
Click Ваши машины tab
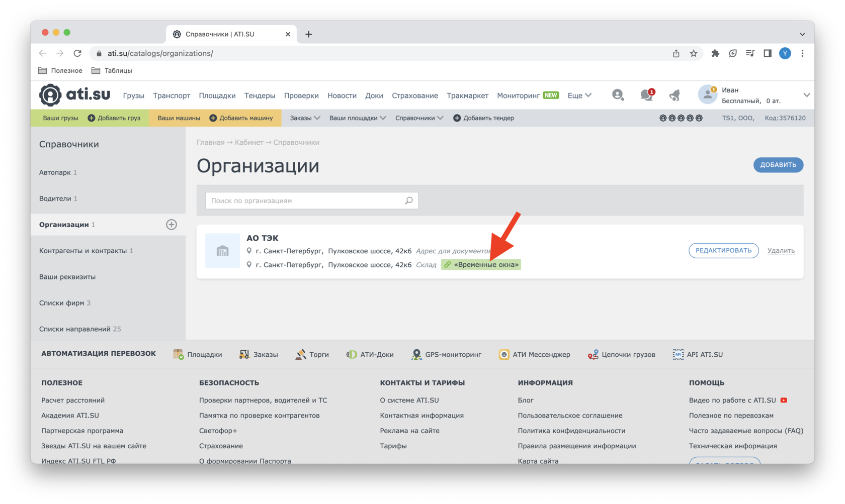[x=179, y=118]
